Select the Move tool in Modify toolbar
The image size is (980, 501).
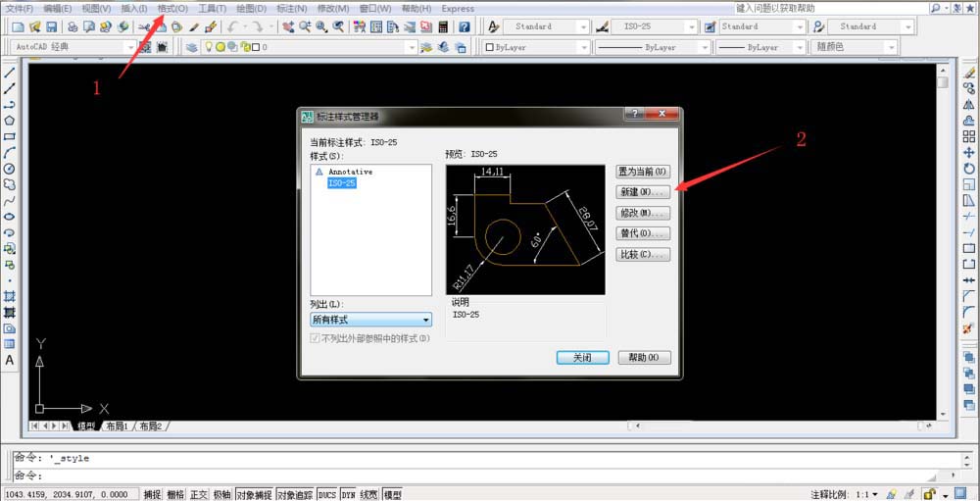[969, 153]
